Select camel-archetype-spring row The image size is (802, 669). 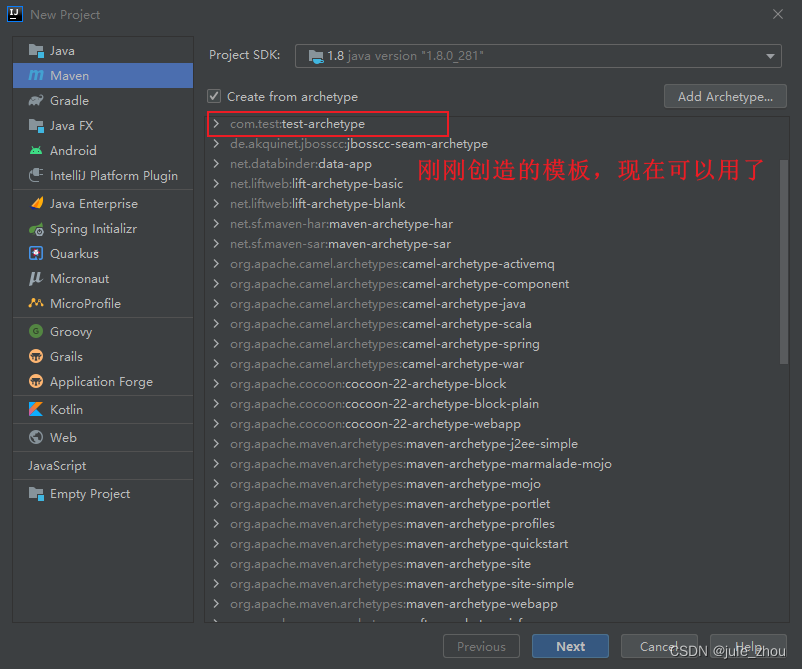tap(496, 344)
